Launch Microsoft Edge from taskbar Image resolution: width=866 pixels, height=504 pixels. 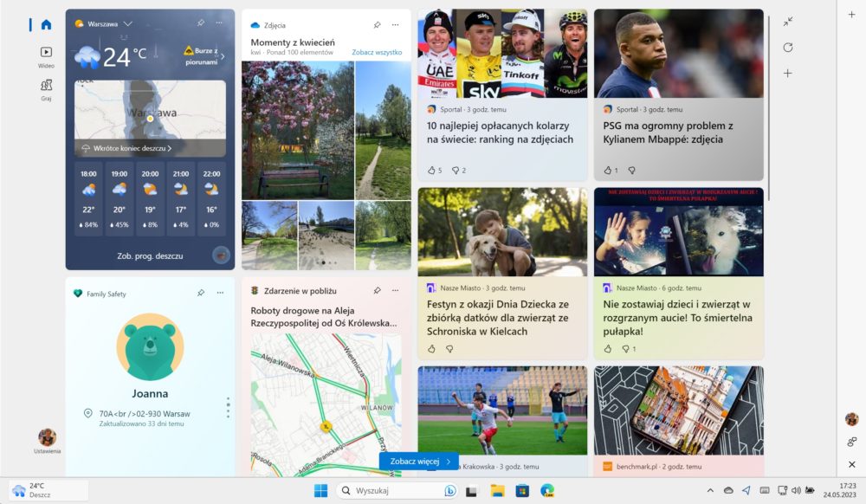[547, 490]
